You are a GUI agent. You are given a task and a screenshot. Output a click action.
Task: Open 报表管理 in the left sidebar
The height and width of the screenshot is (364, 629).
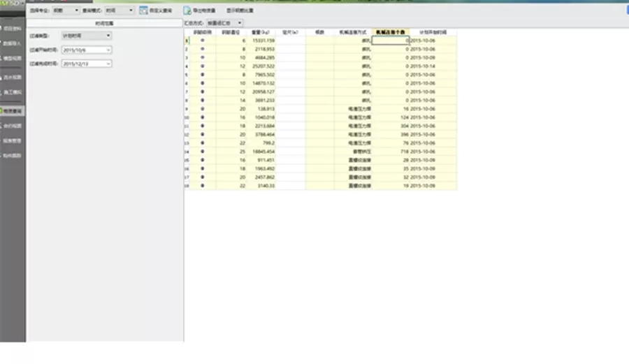coord(13,140)
